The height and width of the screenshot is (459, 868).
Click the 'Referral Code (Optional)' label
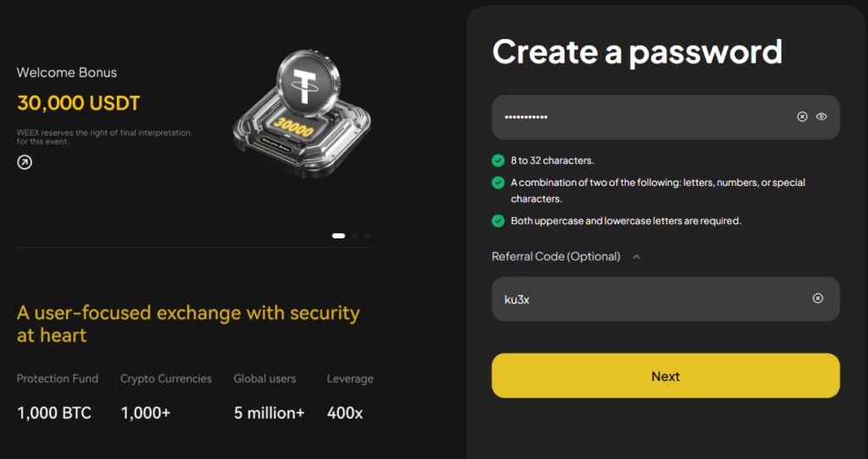[x=555, y=256]
